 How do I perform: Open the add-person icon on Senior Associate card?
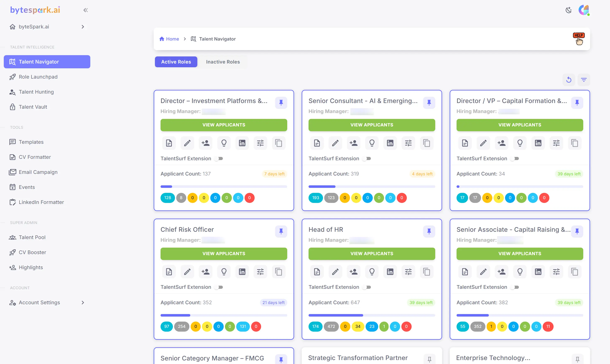(x=502, y=271)
